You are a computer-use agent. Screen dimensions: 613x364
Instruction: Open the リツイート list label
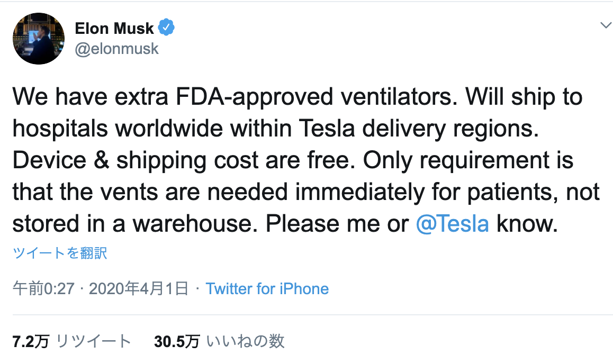click(x=94, y=342)
